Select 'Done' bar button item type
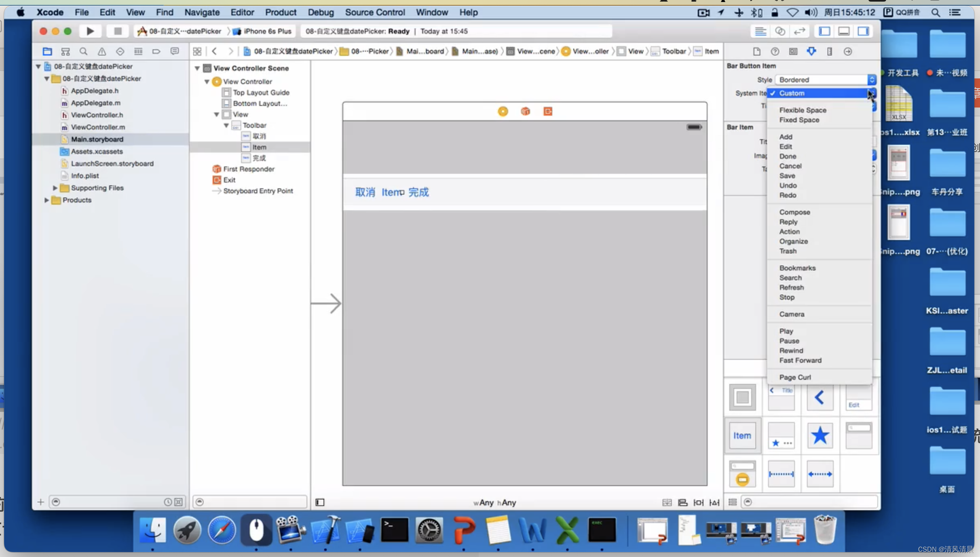The height and width of the screenshot is (557, 980). 788,156
